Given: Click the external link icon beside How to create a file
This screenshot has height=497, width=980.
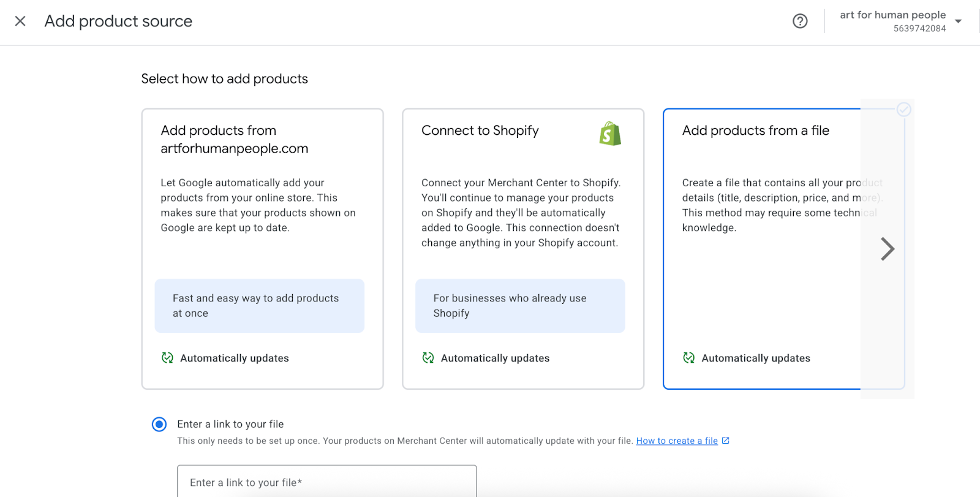Looking at the screenshot, I should 726,441.
